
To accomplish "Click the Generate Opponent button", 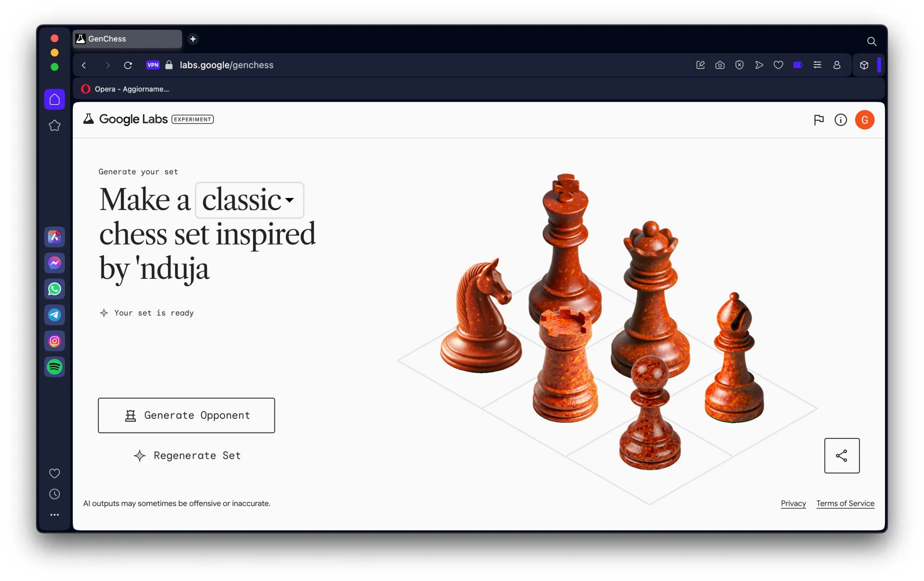I will pos(187,414).
